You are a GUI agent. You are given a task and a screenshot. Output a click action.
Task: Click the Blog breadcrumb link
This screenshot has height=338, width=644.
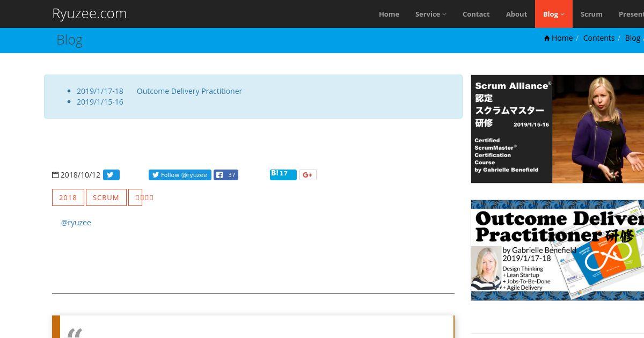pos(633,38)
